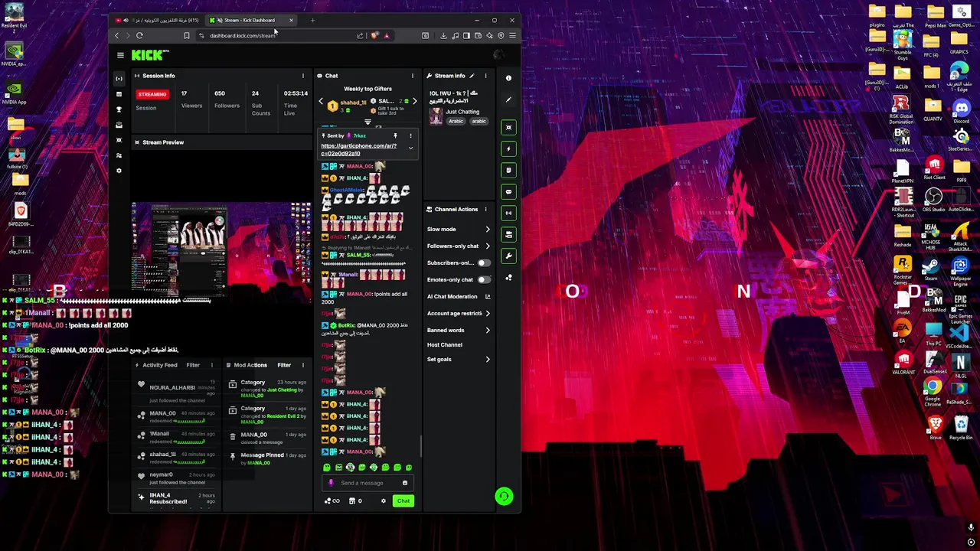
Task: Open Mod Actions Filter
Action: coord(284,365)
